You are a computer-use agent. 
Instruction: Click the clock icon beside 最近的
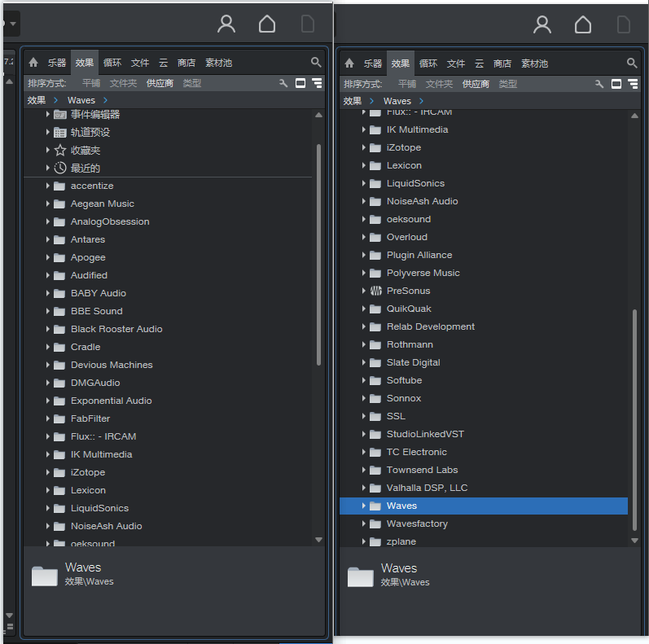pos(60,169)
